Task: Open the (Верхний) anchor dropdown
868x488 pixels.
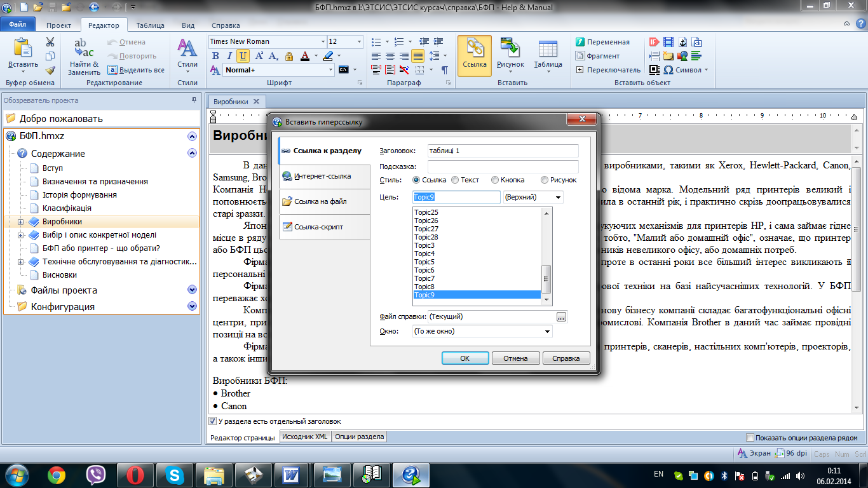Action: 559,198
